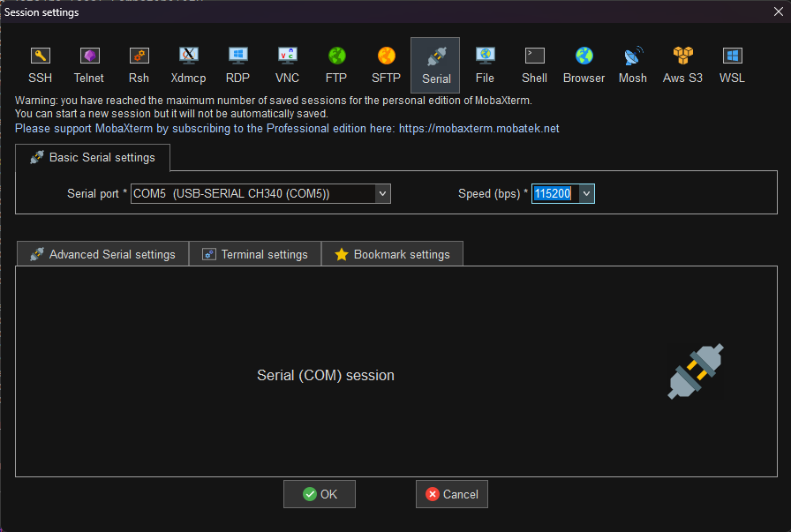Open the mobaxterm.mobatek.net Professional edition link
791x532 pixels.
478,129
